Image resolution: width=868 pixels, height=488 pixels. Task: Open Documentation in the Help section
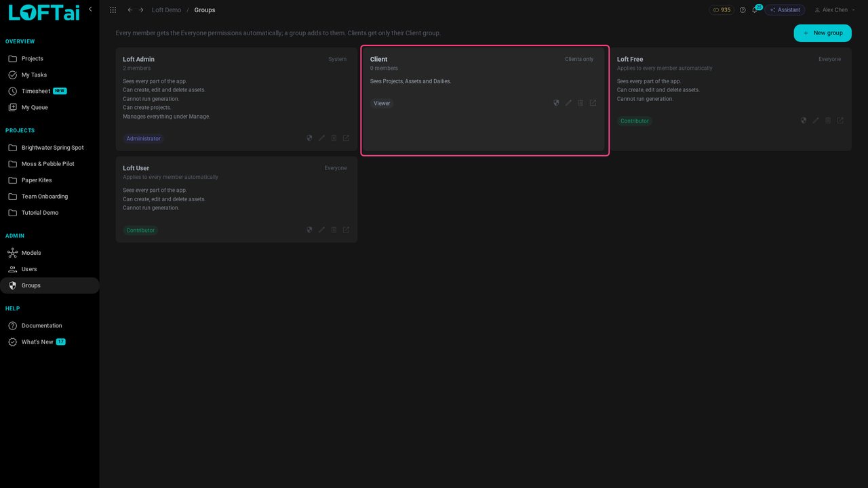50,326
